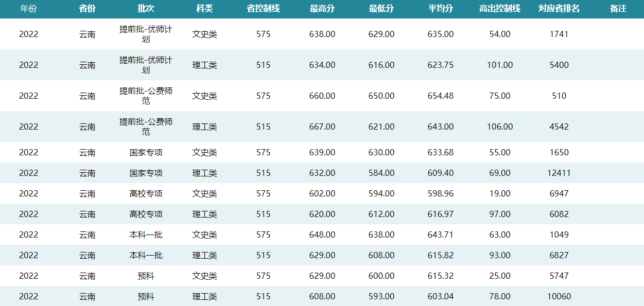
Task: Select the average score cell 598.96
Action: click(x=441, y=193)
